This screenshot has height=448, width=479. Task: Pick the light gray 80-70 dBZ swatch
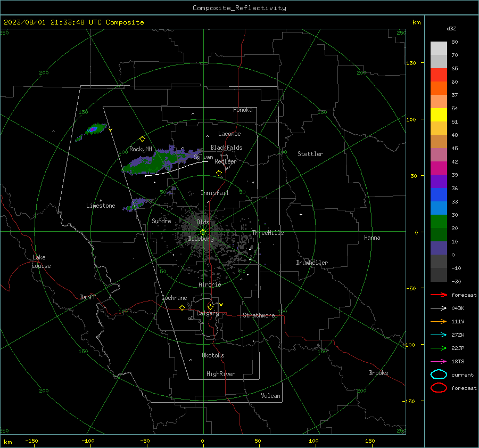[439, 48]
